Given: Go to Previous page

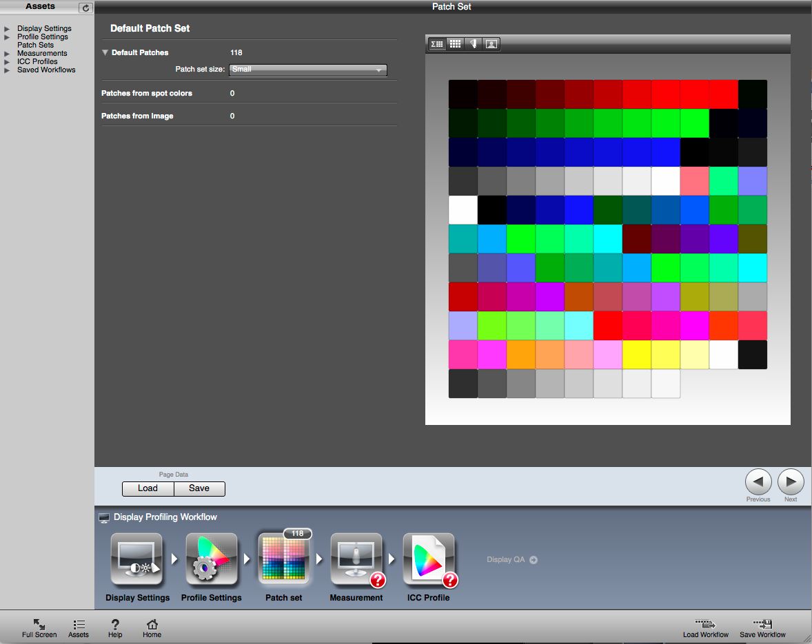Looking at the screenshot, I should [x=758, y=481].
